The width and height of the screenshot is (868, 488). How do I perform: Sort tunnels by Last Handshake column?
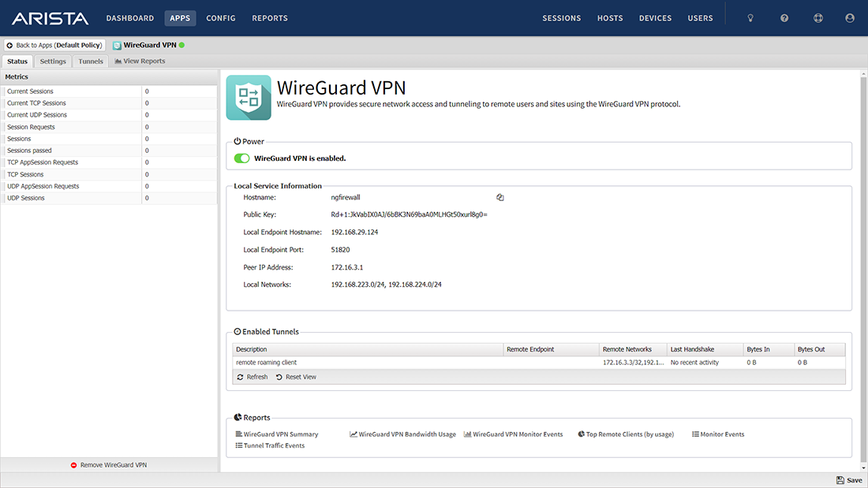coord(705,350)
